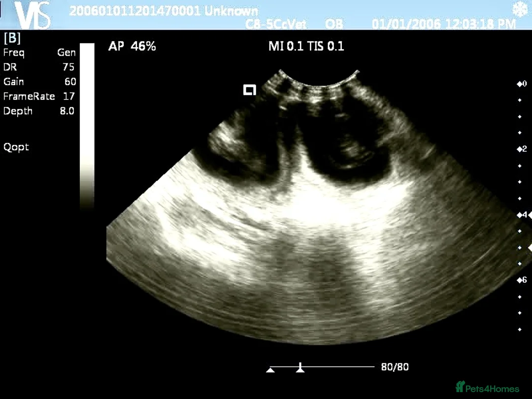Screen dimensions: 532x399
Task: Click the VIS logo in header
Action: click(33, 15)
